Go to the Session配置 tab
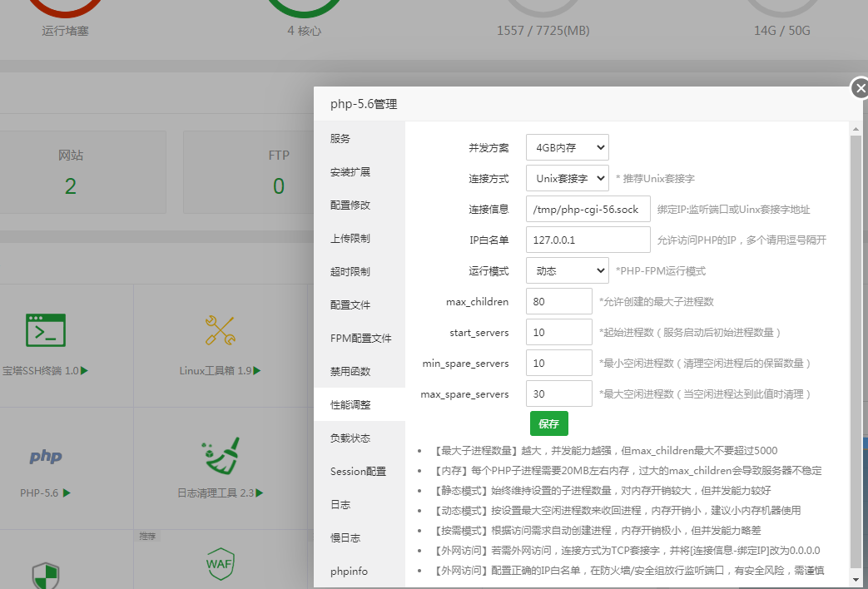Viewport: 868px width, 589px height. click(x=360, y=471)
